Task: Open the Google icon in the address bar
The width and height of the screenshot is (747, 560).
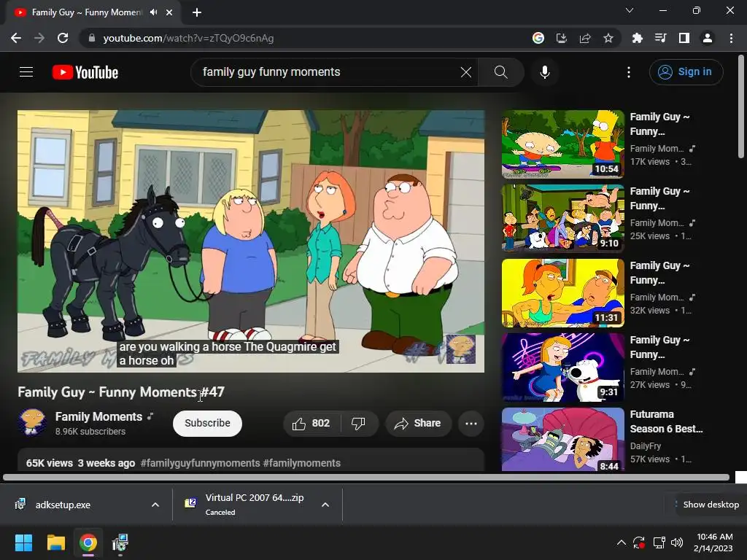Action: (x=538, y=38)
